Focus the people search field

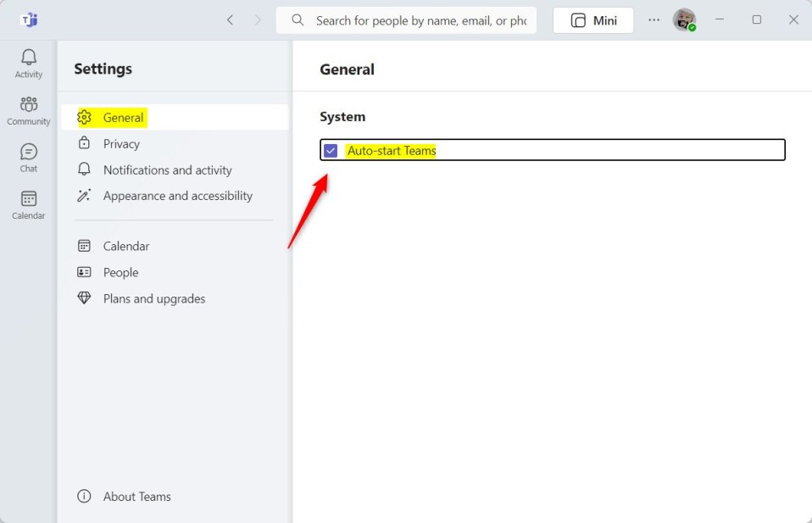click(406, 20)
